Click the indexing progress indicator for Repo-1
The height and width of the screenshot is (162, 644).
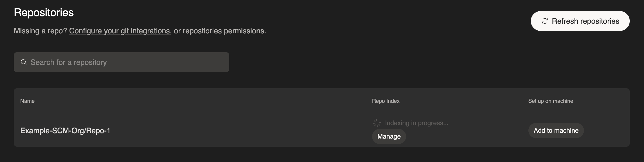[376, 123]
